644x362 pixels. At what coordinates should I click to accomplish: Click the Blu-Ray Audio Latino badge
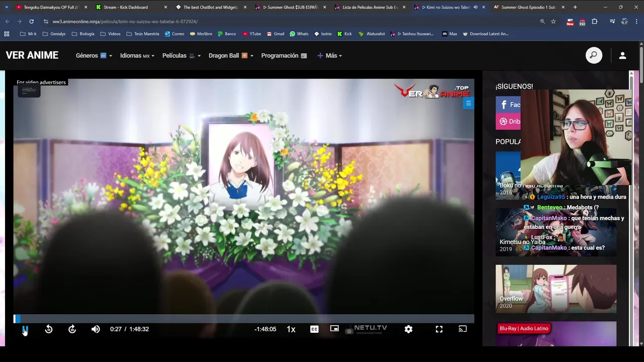coord(524,328)
